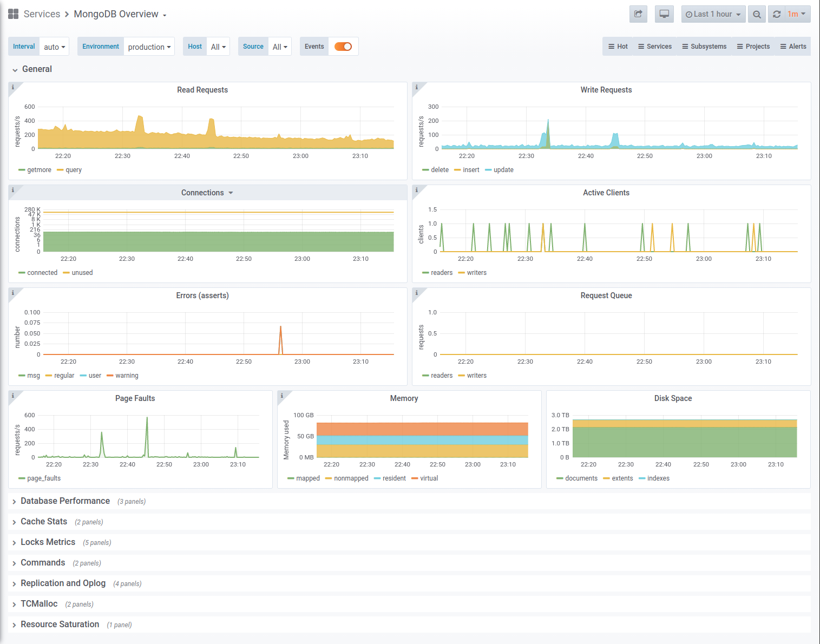Click the dashboard grid icon beside Services
The image size is (820, 644).
(13, 14)
